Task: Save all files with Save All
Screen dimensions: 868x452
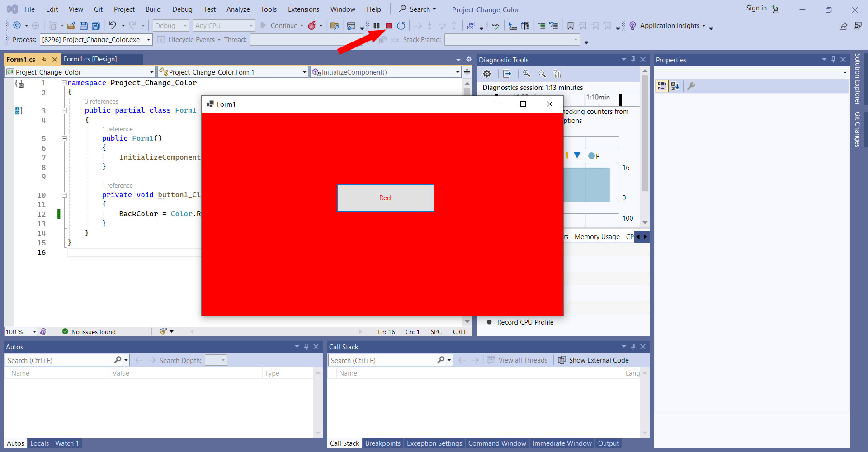Action: [96, 26]
